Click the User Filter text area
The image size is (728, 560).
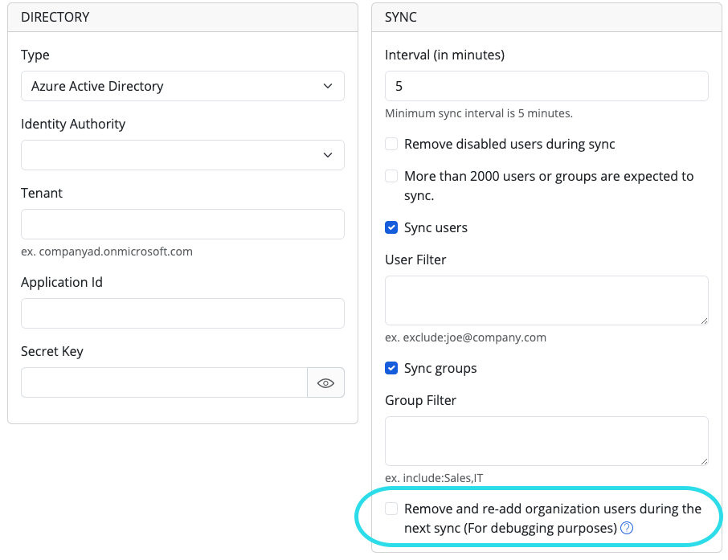point(546,300)
